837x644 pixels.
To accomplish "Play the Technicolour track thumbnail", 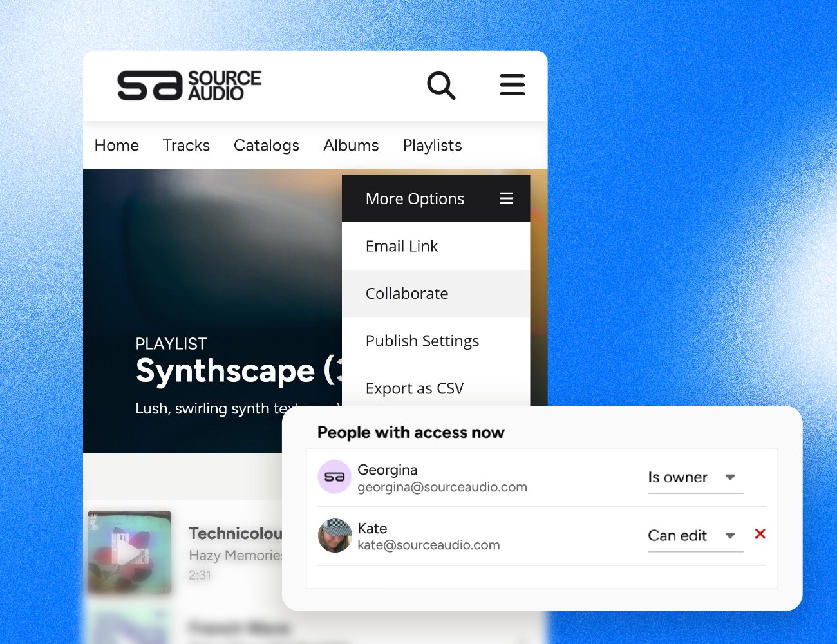I will click(x=129, y=552).
